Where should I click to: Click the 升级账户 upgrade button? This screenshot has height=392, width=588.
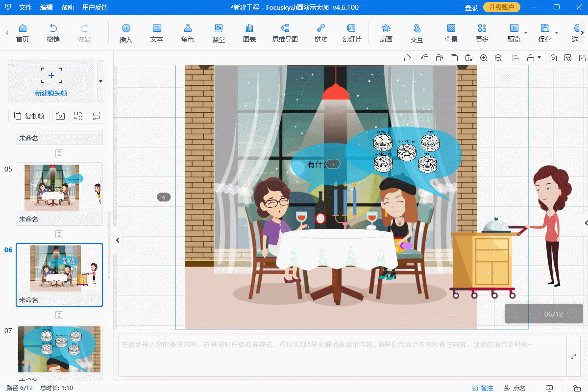502,7
